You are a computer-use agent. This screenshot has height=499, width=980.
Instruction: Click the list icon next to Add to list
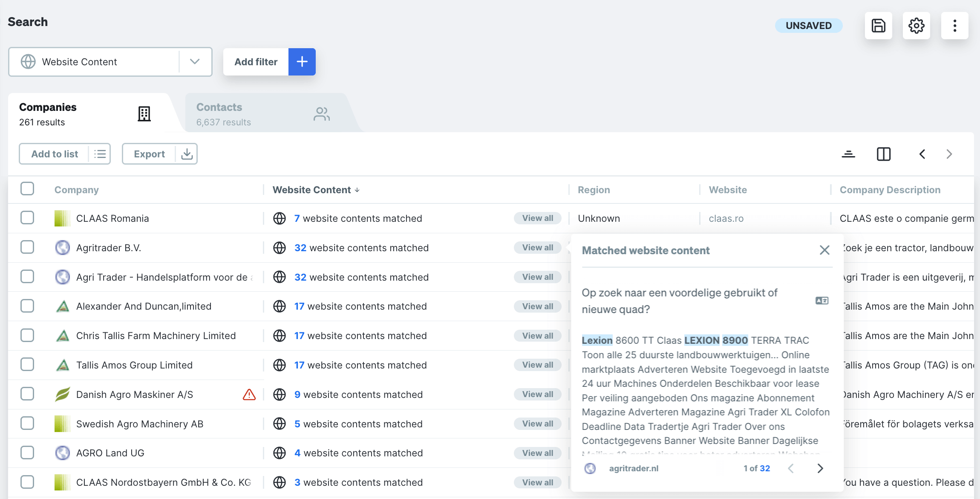[x=100, y=154]
